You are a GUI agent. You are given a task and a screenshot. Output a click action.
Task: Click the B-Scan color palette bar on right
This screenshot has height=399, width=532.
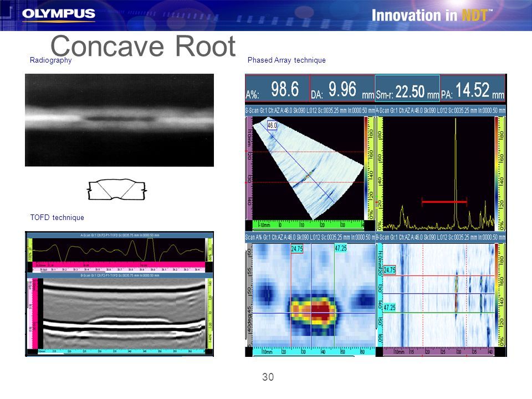click(497, 294)
